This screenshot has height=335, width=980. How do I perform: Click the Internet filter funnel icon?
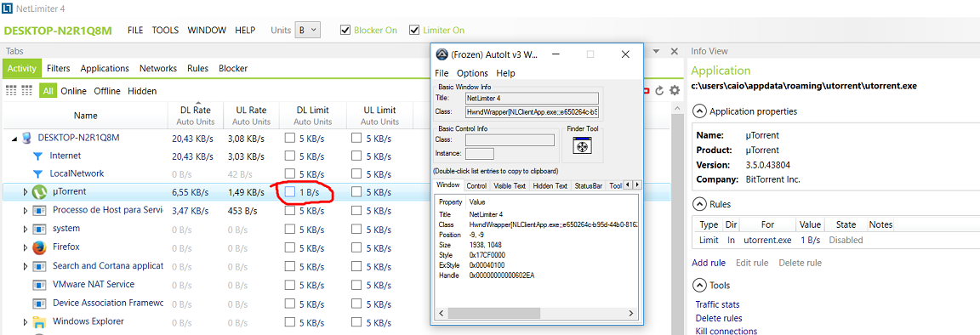tap(37, 156)
